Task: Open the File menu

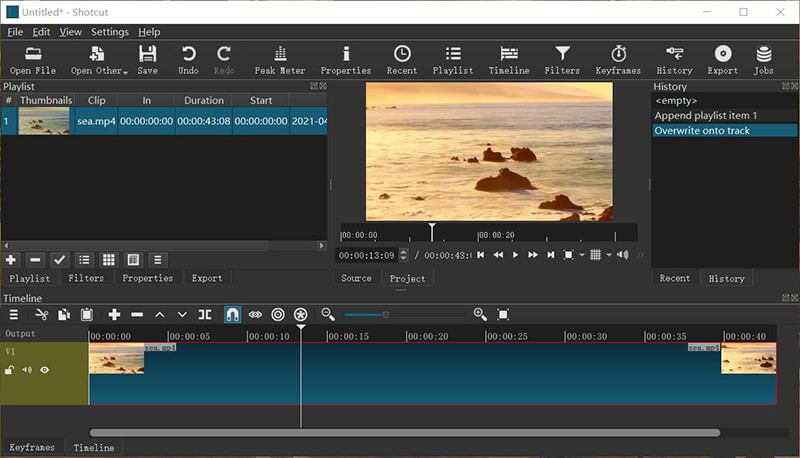Action: [15, 32]
